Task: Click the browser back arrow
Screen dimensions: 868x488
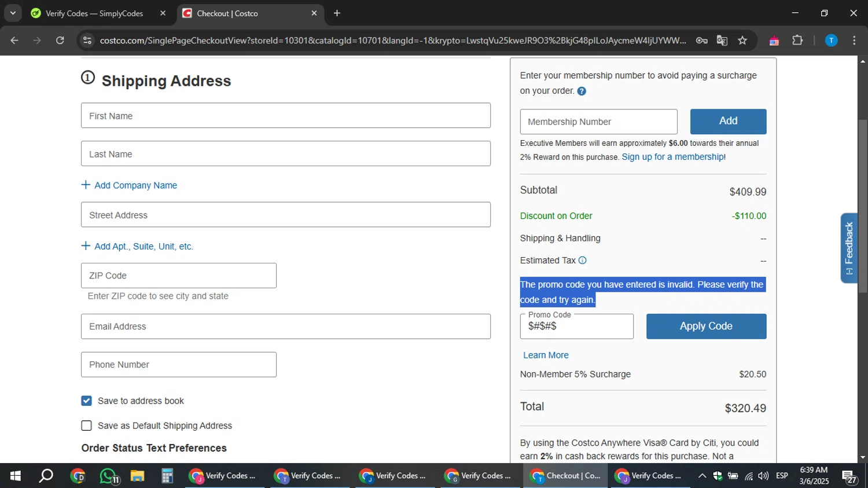Action: click(14, 41)
